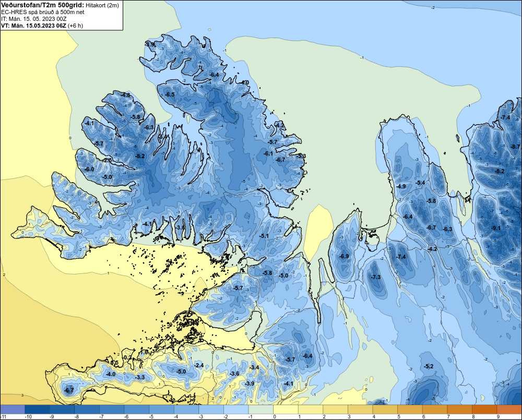Select pale green legend swatch between -1 and 0
Image resolution: width=522 pixels, height=420 pixels.
point(261,410)
